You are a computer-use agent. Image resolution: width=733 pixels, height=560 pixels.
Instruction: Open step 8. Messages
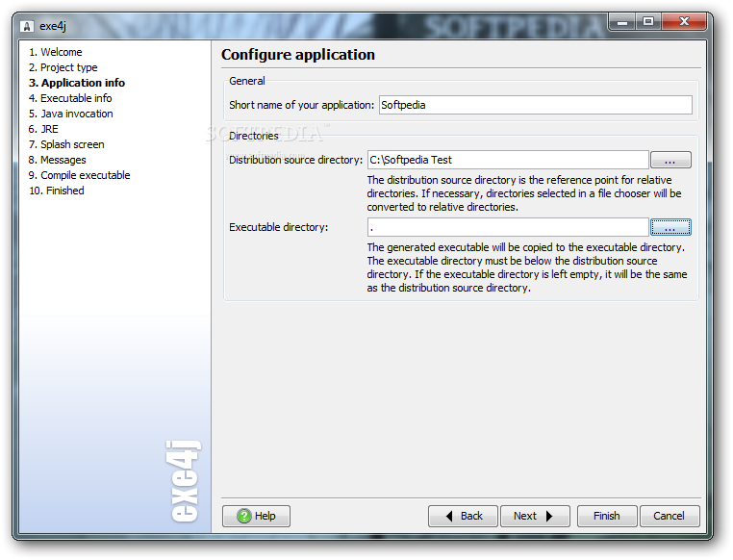[57, 160]
